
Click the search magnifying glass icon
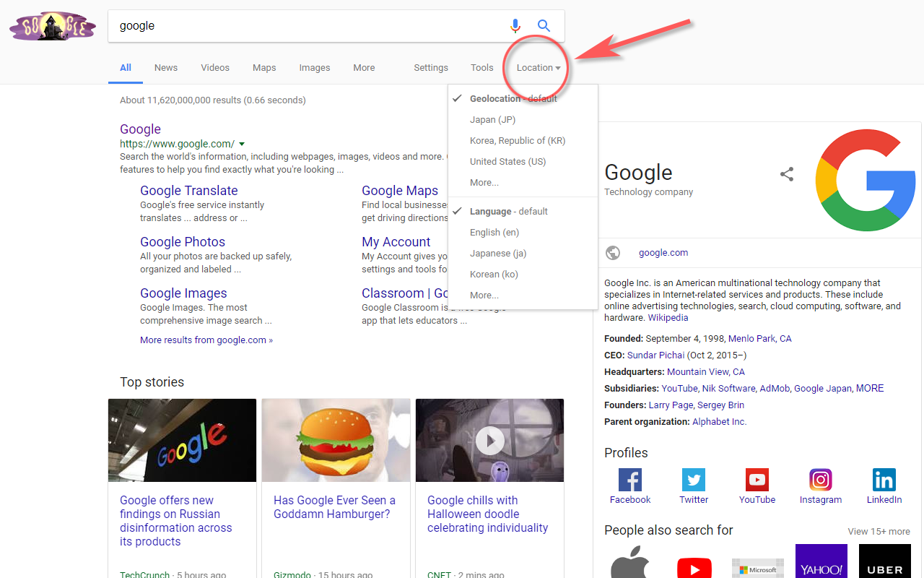(544, 25)
